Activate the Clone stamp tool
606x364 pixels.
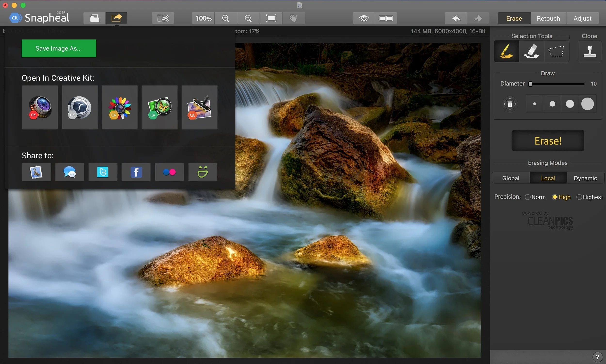coord(590,51)
